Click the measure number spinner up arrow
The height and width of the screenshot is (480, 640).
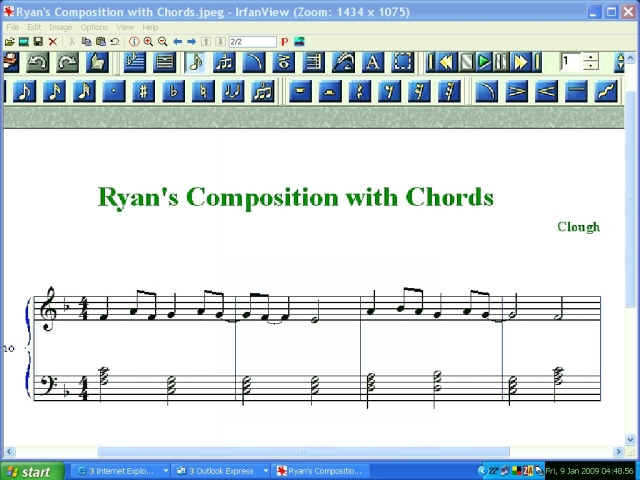(x=591, y=57)
